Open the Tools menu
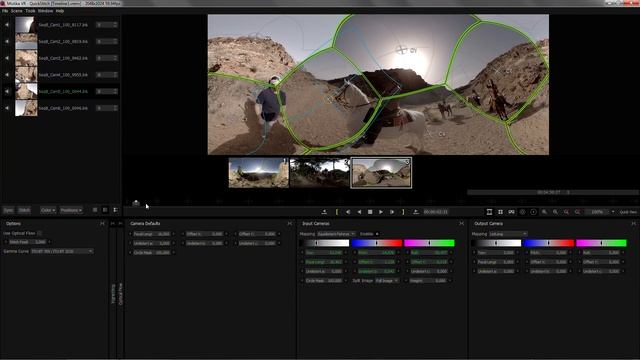The width and height of the screenshot is (640, 360). [x=30, y=11]
